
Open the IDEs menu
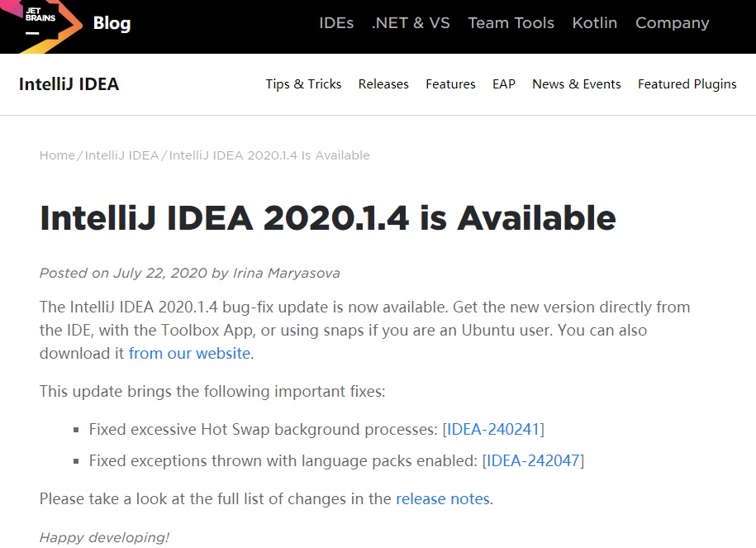336,22
